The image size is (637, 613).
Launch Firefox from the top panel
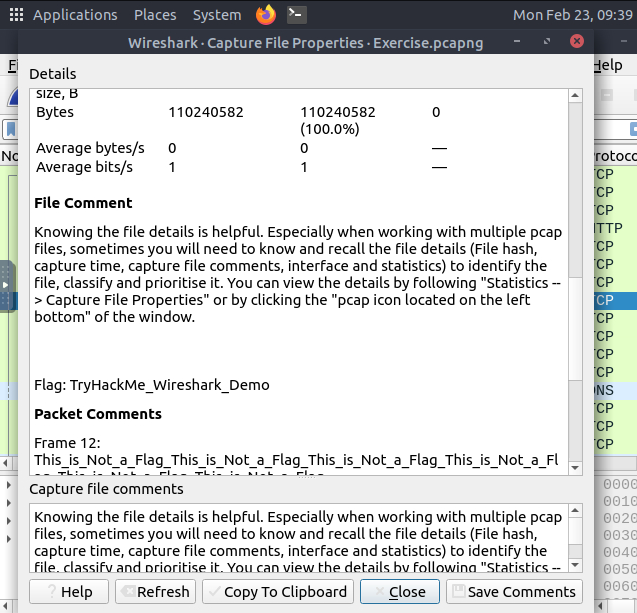(x=266, y=15)
